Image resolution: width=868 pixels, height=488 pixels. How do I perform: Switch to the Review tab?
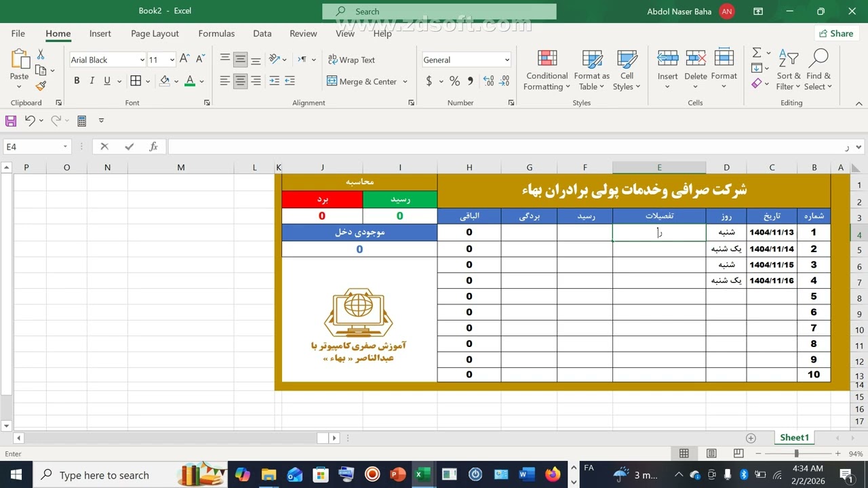coord(303,33)
